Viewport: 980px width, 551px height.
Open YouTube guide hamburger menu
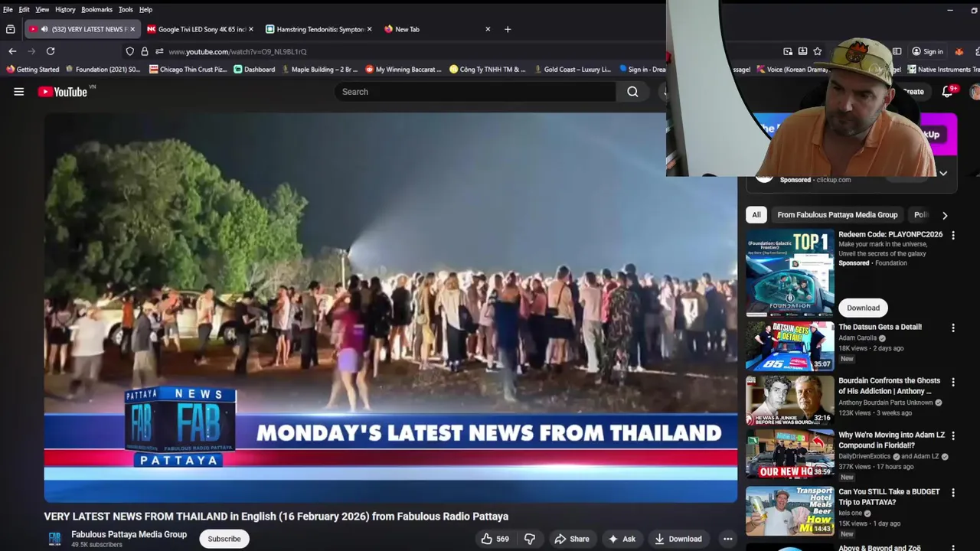click(19, 92)
